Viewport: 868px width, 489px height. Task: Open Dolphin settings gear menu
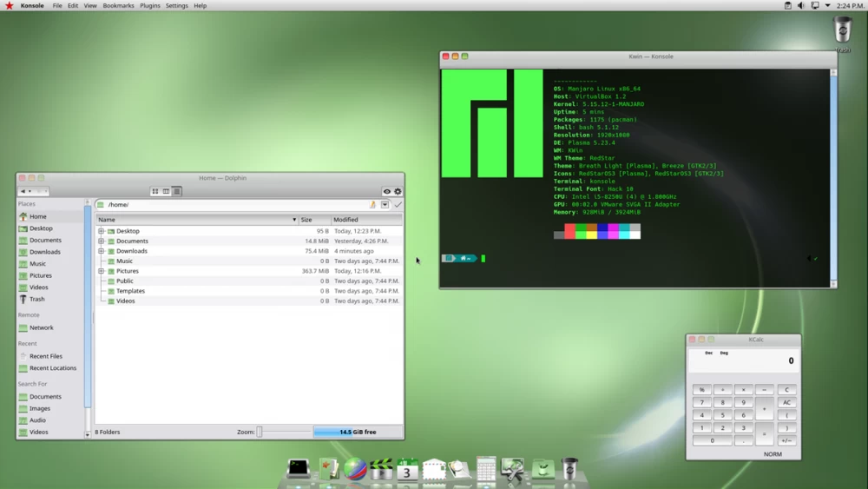(x=398, y=192)
